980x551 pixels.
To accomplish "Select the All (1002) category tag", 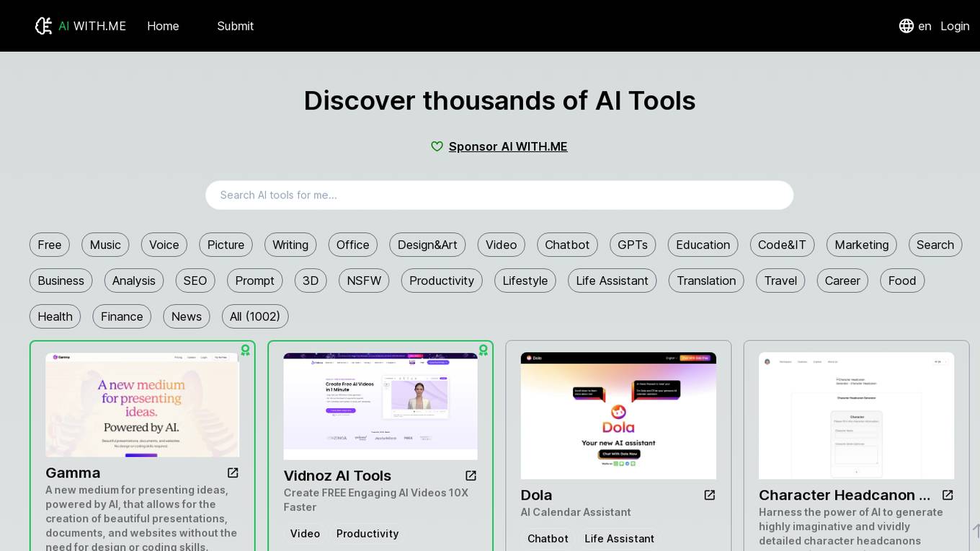I will pyautogui.click(x=255, y=317).
